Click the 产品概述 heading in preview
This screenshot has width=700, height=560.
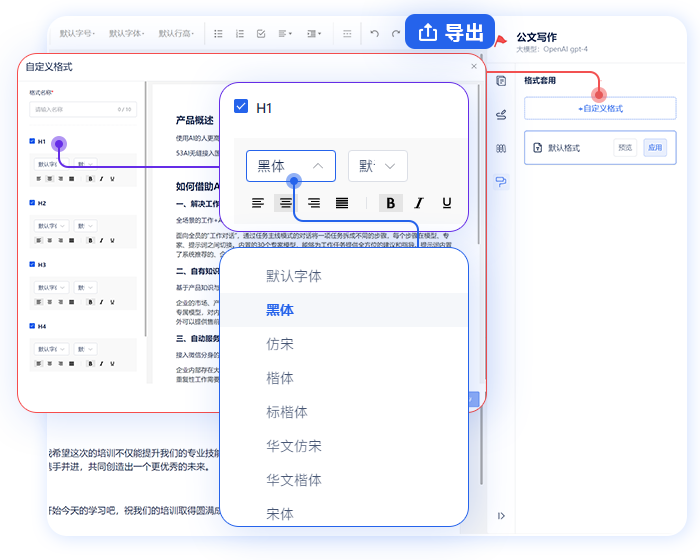(x=195, y=120)
